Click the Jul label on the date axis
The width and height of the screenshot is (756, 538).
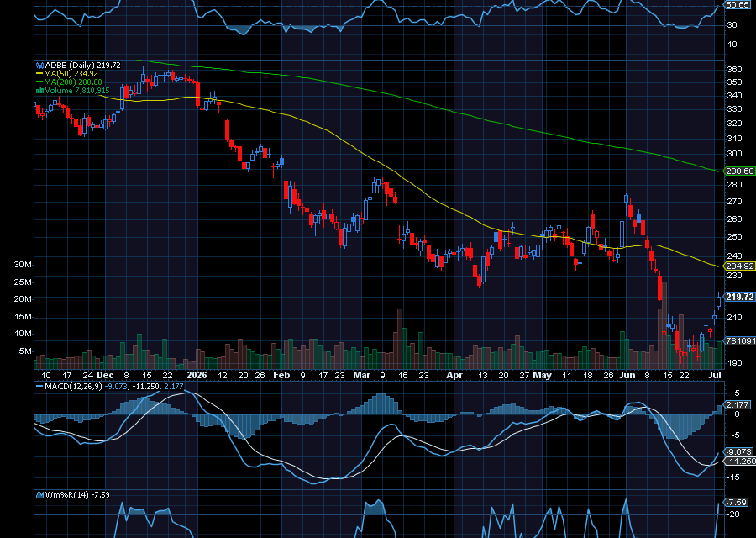coord(716,375)
